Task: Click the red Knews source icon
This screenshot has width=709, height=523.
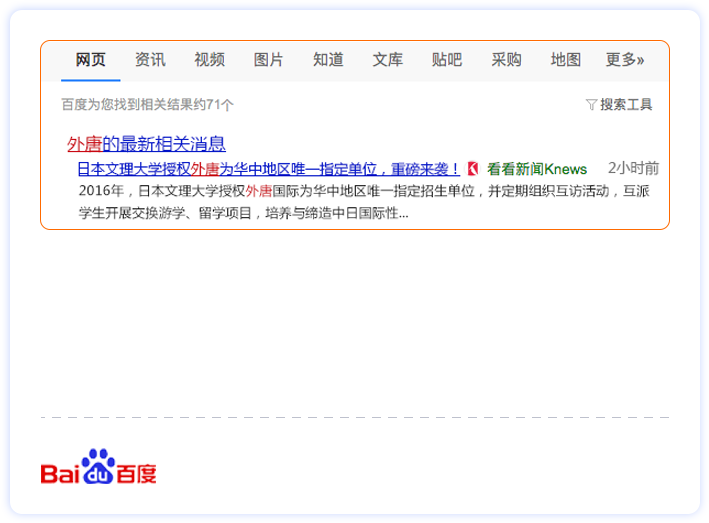Action: pos(474,168)
